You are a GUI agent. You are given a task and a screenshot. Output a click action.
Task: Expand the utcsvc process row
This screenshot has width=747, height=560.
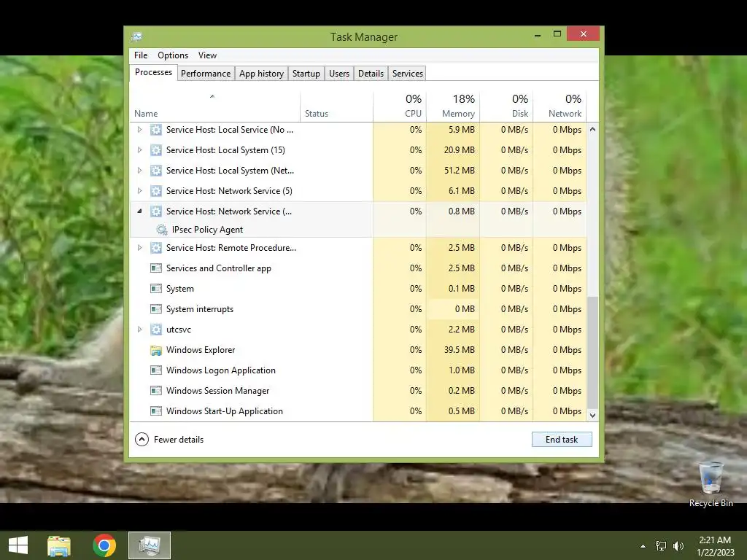139,330
